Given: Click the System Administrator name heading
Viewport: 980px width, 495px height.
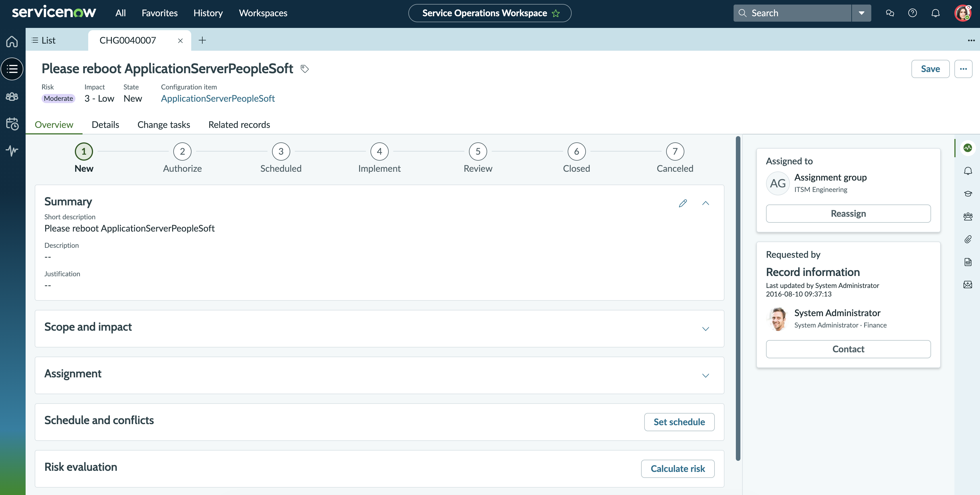Looking at the screenshot, I should point(837,313).
